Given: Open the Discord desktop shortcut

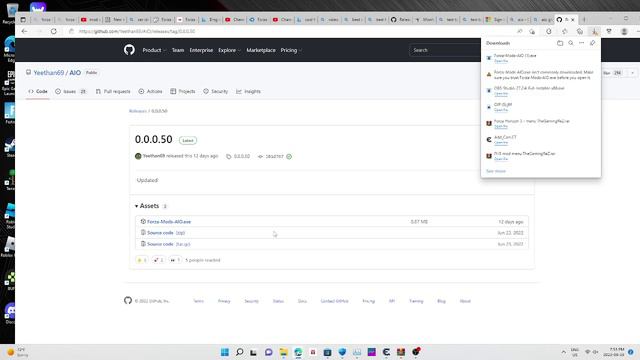Looking at the screenshot, I should [x=10, y=313].
